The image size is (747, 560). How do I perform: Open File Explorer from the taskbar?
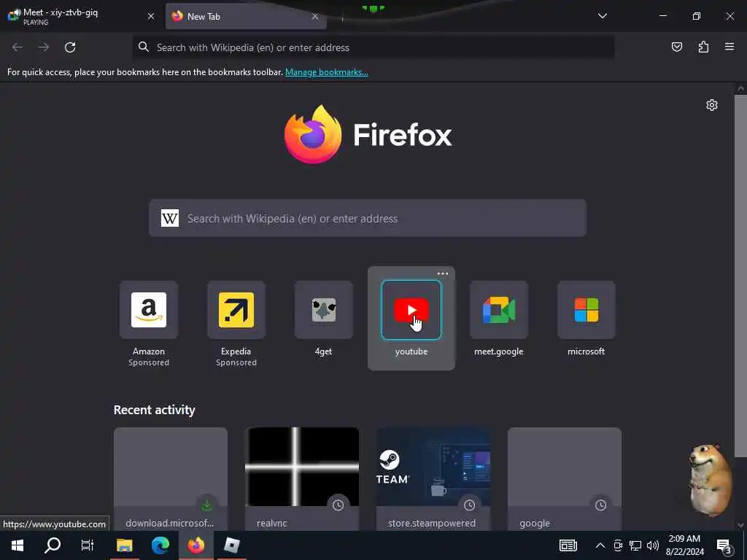pos(124,545)
